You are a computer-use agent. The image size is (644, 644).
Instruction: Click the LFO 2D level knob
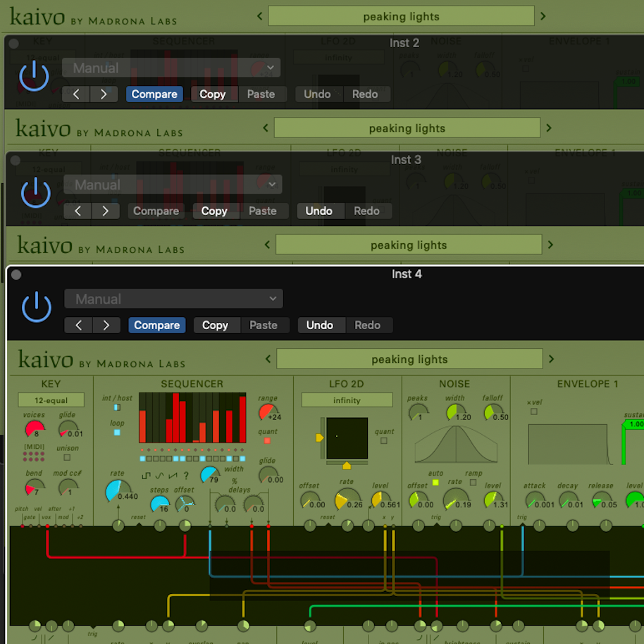pos(380,500)
